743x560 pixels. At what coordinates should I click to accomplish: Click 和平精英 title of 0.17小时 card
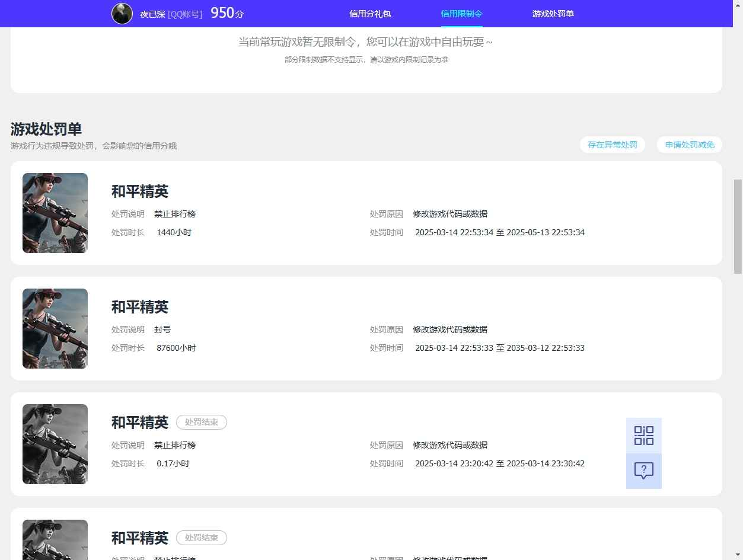click(140, 423)
